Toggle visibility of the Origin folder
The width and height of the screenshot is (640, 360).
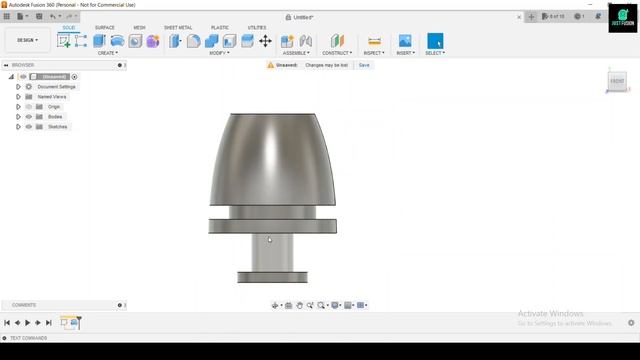coord(29,107)
